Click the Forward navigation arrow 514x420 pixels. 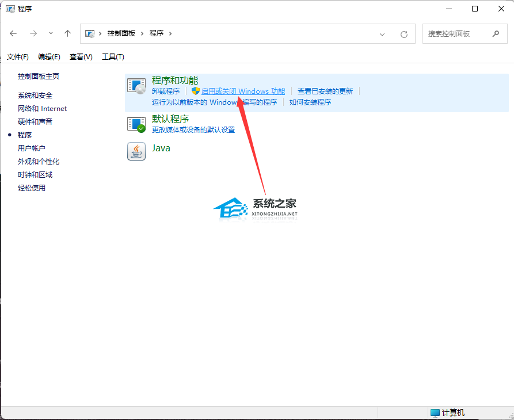33,33
